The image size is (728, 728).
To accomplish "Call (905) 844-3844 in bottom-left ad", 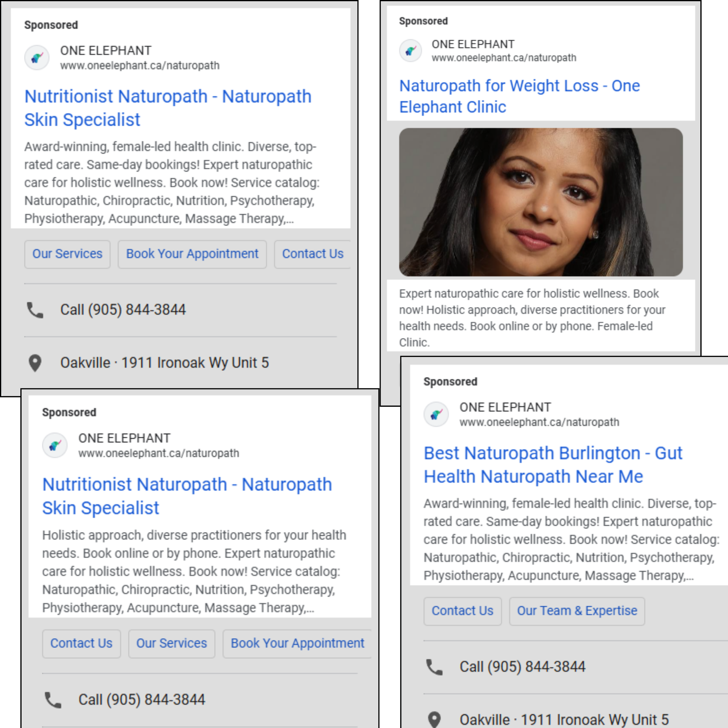I will [x=142, y=700].
